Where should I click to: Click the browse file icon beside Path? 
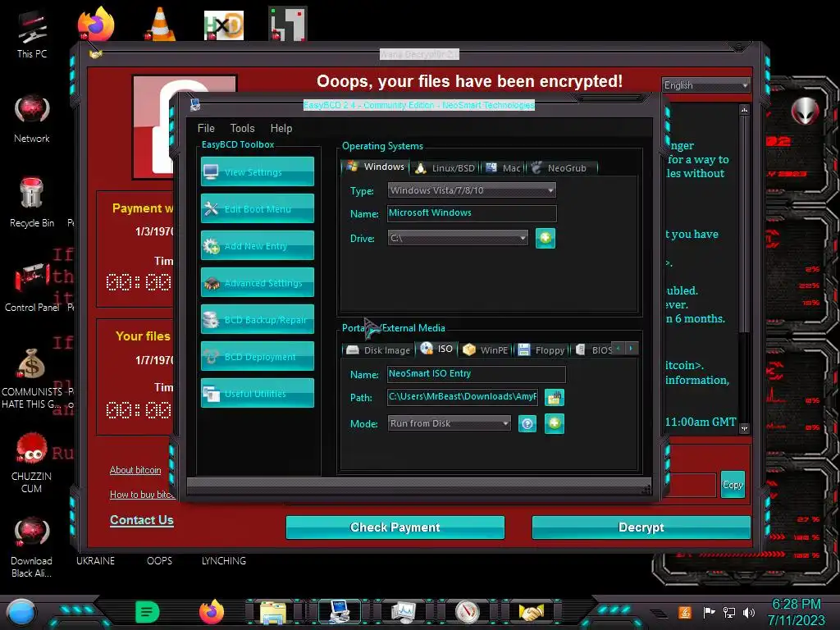click(x=555, y=398)
